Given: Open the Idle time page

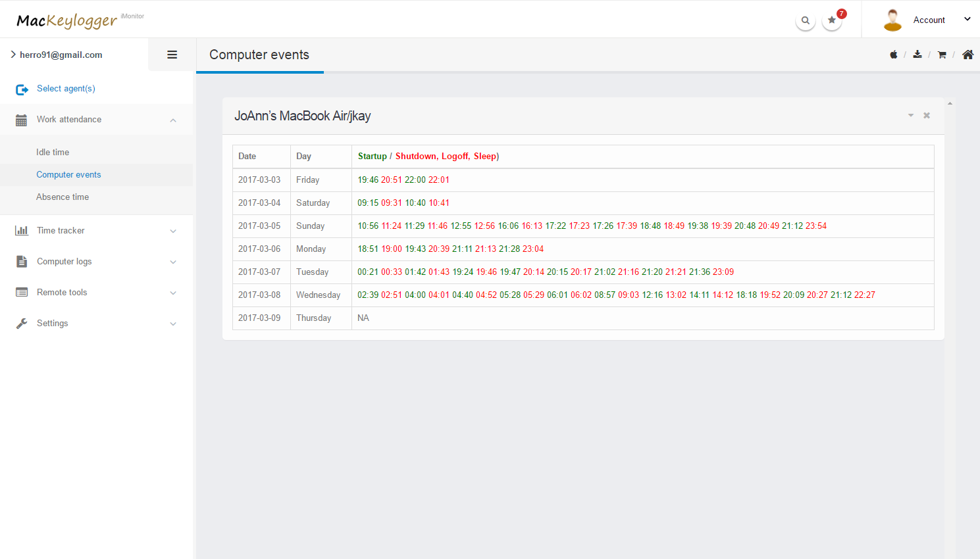Looking at the screenshot, I should point(53,152).
